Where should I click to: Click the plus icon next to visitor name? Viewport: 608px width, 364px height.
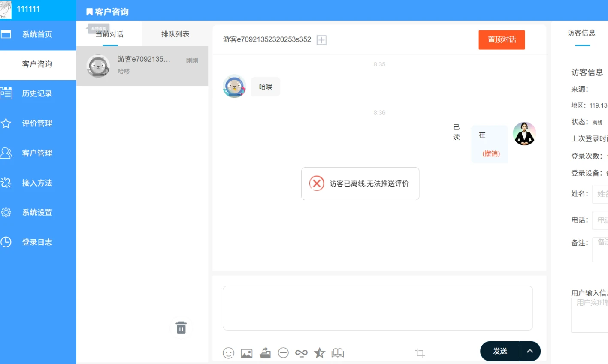tap(321, 40)
